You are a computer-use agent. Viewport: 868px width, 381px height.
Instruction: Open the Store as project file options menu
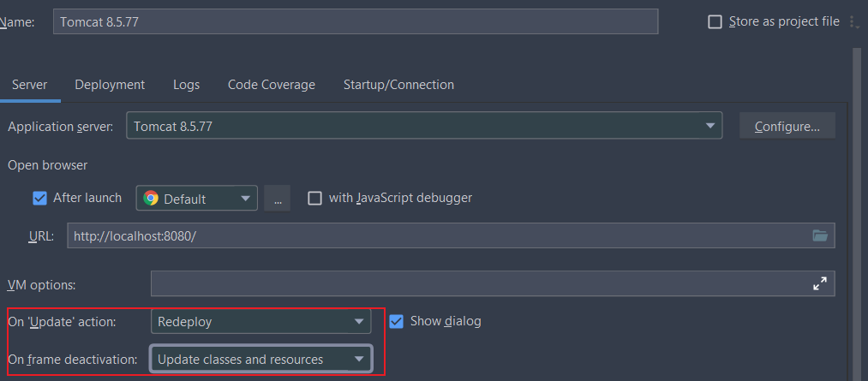pos(853,22)
